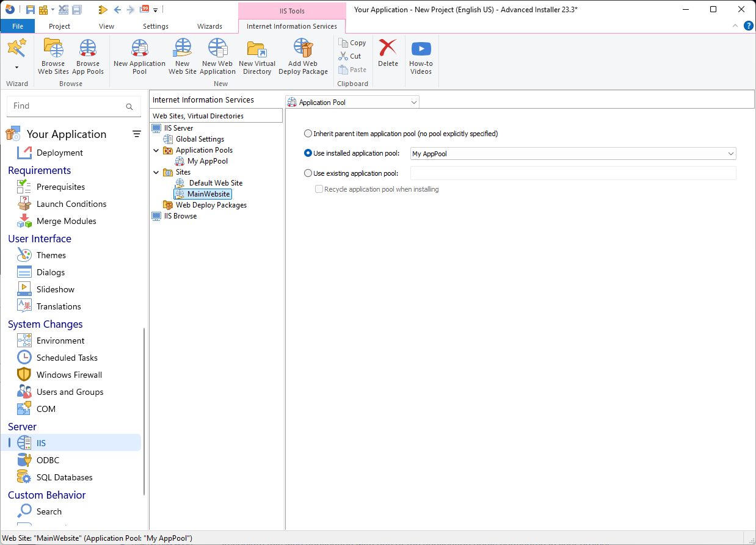Click the existing application pool text field
756x545 pixels.
click(x=573, y=173)
